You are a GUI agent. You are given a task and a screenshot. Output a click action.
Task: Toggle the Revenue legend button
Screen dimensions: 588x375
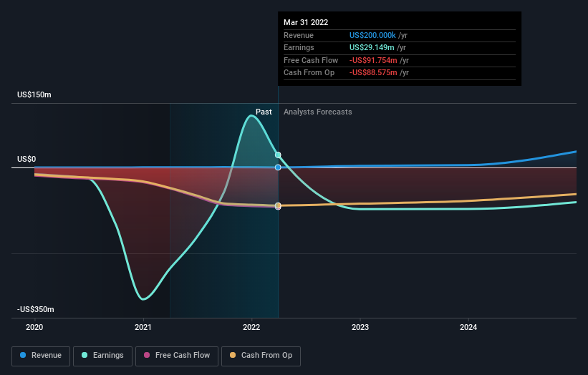pyautogui.click(x=41, y=356)
